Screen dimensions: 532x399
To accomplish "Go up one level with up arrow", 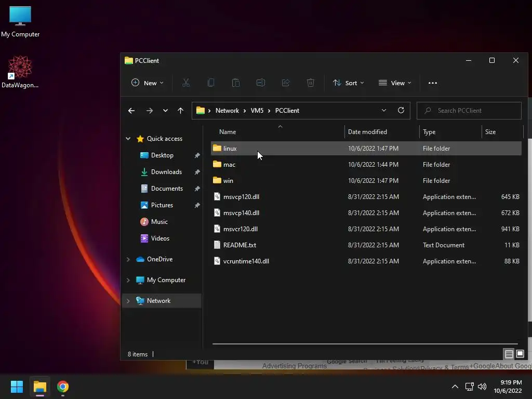I will [x=180, y=111].
